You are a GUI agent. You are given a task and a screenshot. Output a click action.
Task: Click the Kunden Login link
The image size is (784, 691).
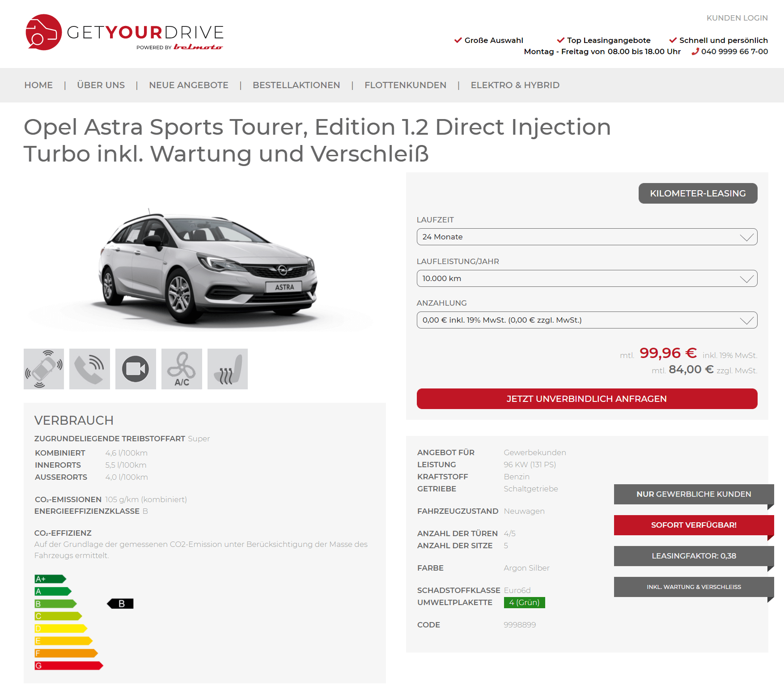click(737, 18)
